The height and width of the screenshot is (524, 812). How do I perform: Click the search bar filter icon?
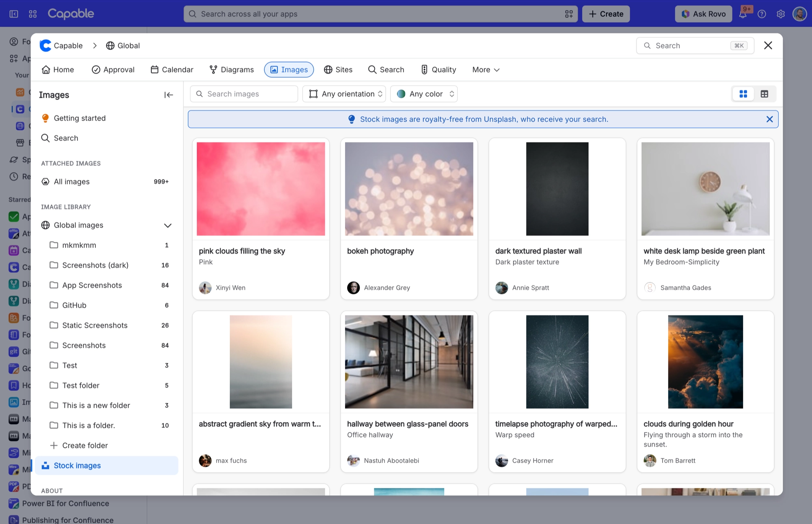pyautogui.click(x=569, y=14)
